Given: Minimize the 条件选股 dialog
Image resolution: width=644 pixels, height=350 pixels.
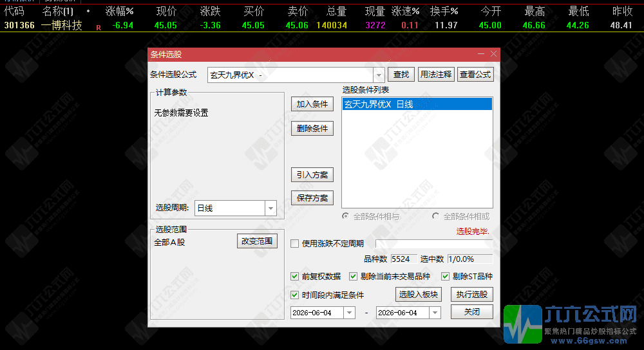Looking at the screenshot, I should click(x=481, y=54).
